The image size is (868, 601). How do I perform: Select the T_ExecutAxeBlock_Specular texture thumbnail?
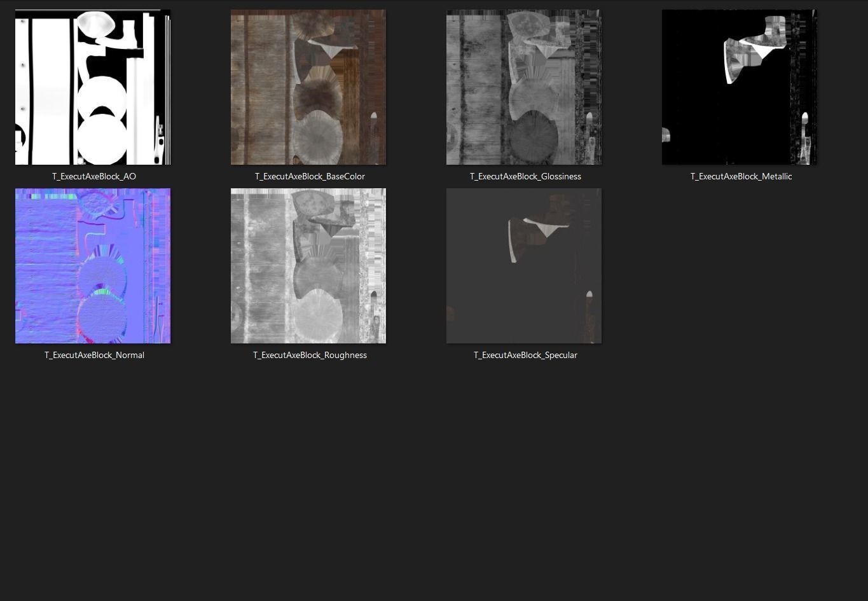coord(524,266)
